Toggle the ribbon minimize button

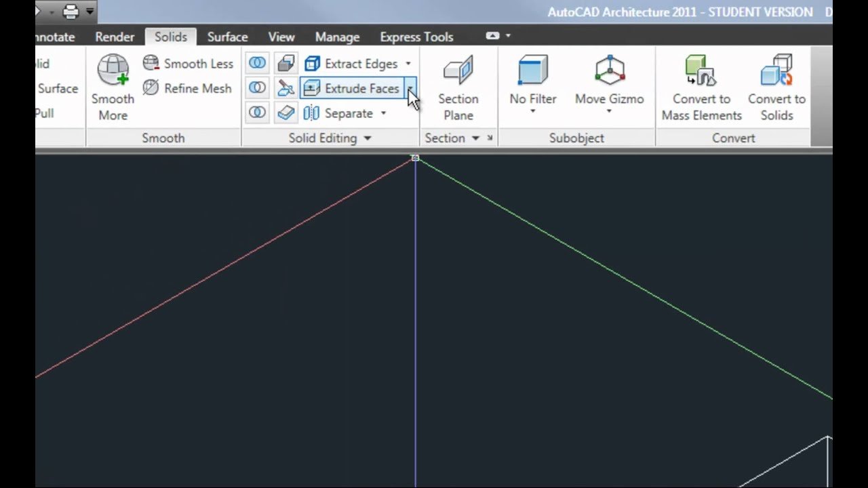(x=493, y=36)
